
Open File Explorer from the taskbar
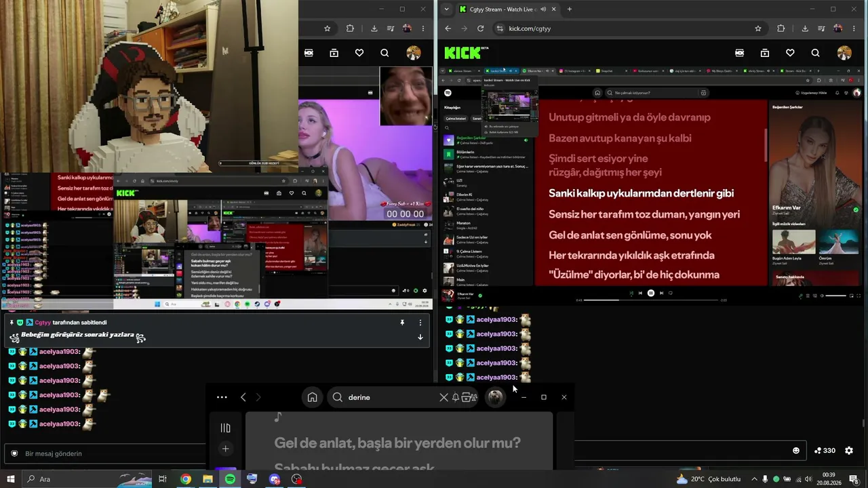click(208, 479)
